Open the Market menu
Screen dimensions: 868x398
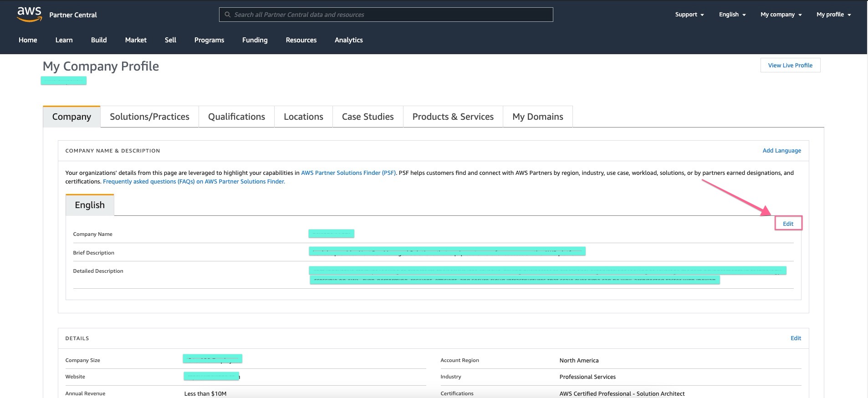click(x=136, y=40)
